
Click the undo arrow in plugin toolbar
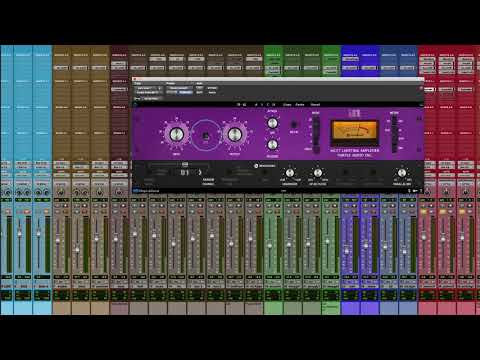click(238, 104)
